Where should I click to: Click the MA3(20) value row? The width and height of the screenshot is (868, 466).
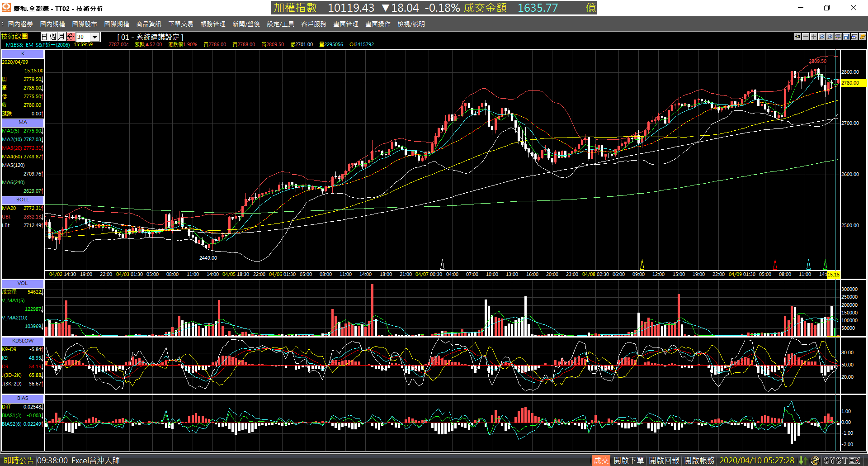(22, 148)
